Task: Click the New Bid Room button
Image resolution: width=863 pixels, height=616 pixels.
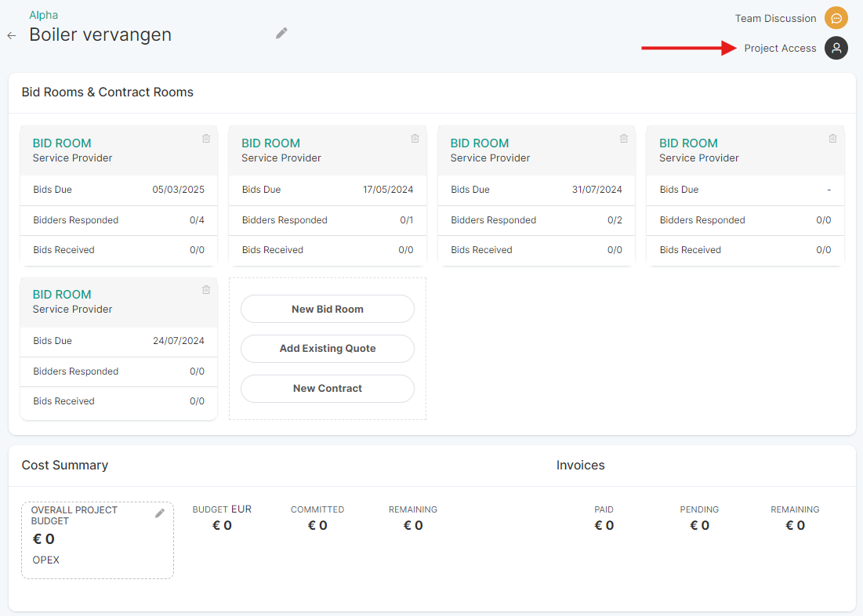Action: [x=328, y=309]
